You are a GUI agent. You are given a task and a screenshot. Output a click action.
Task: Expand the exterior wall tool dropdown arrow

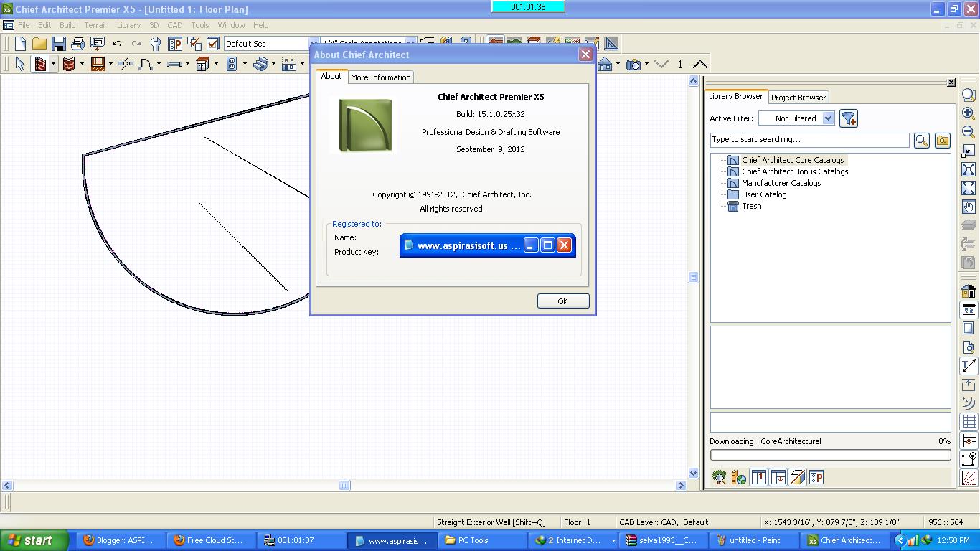tap(53, 64)
